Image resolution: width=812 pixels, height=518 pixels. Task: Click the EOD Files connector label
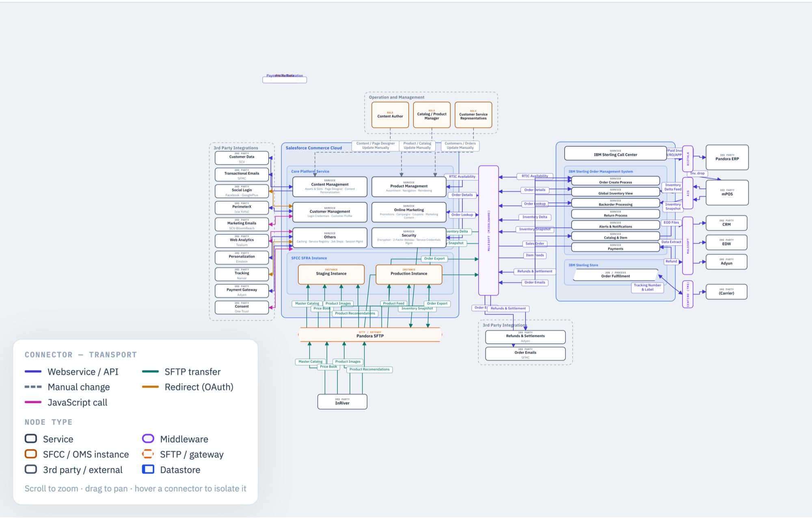[x=671, y=223]
